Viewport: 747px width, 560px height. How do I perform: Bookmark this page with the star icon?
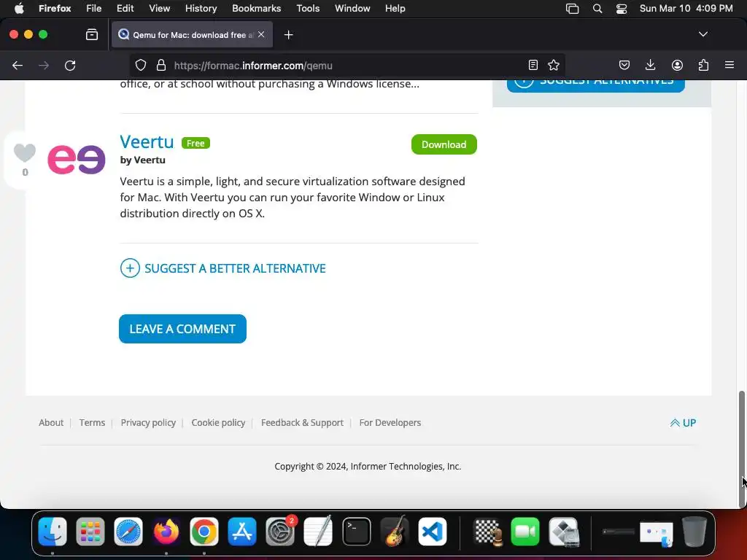(554, 65)
